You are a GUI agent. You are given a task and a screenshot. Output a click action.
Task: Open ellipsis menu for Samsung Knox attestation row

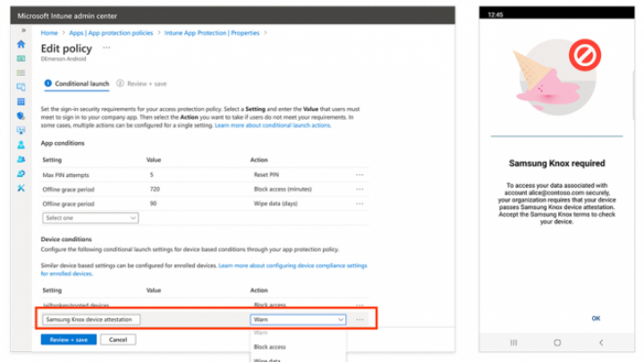[x=360, y=319]
